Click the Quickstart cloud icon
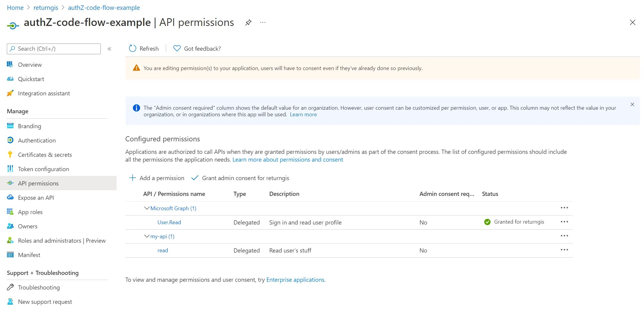 click(x=10, y=79)
